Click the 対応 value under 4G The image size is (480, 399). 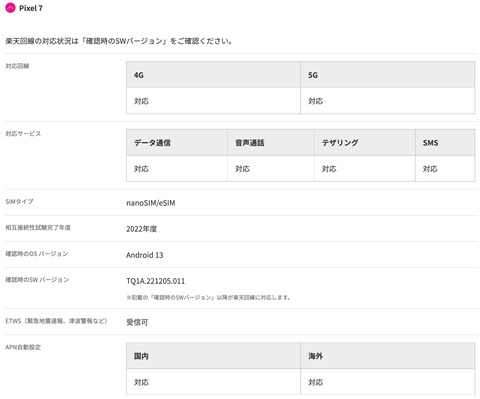[141, 101]
